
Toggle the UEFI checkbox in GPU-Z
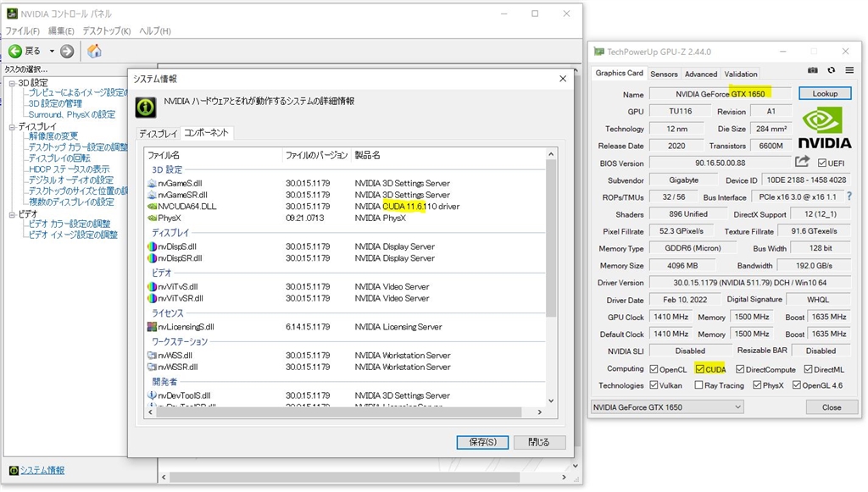(822, 163)
